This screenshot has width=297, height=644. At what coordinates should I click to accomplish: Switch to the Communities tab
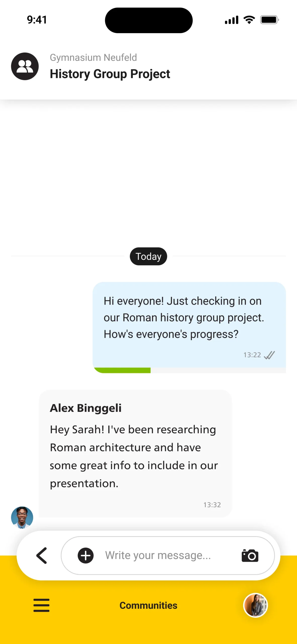[x=148, y=605]
